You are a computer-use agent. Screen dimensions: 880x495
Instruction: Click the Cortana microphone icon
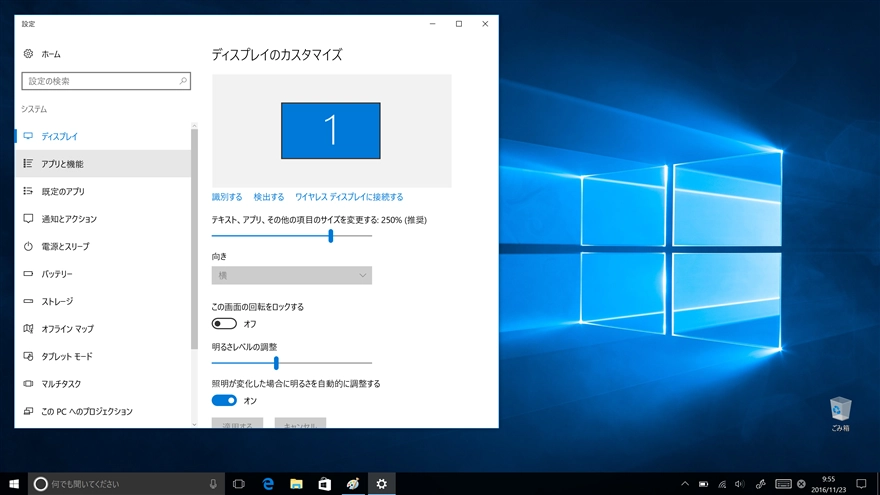[213, 484]
